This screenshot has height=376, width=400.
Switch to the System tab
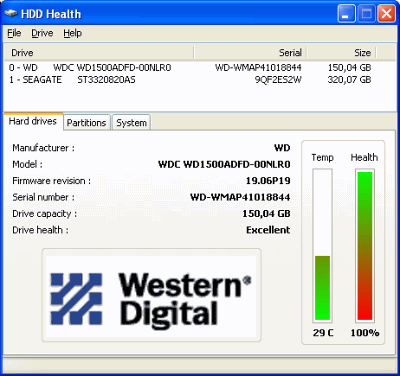[x=131, y=123]
